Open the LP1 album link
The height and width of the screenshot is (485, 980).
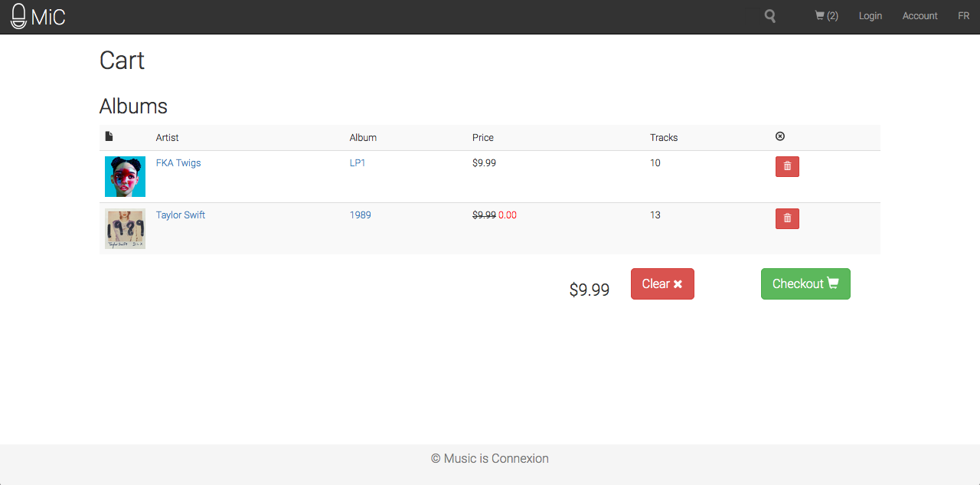pyautogui.click(x=358, y=162)
